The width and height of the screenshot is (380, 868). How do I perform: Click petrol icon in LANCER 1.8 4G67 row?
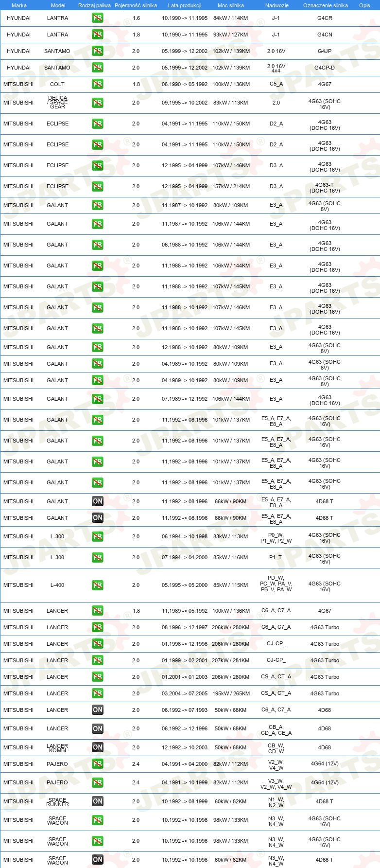tap(98, 611)
